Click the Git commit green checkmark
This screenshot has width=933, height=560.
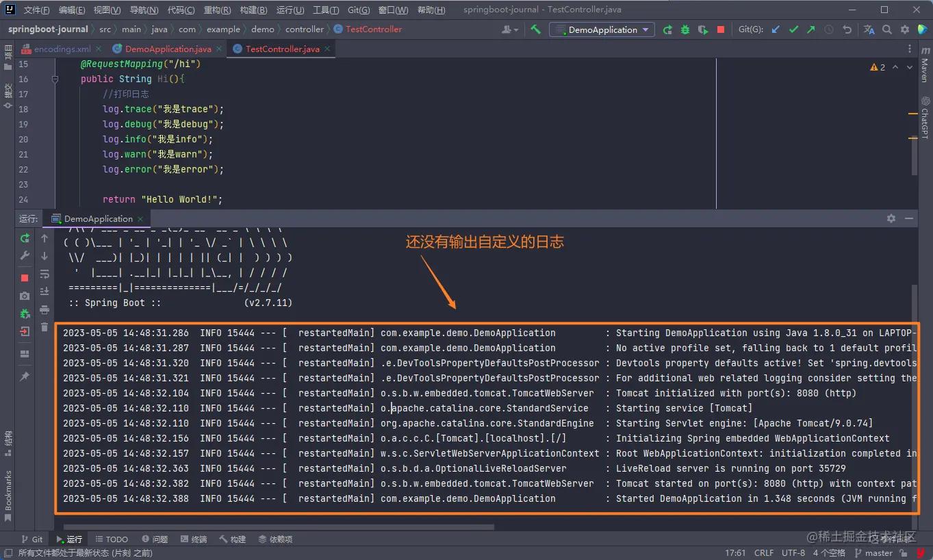[x=793, y=29]
